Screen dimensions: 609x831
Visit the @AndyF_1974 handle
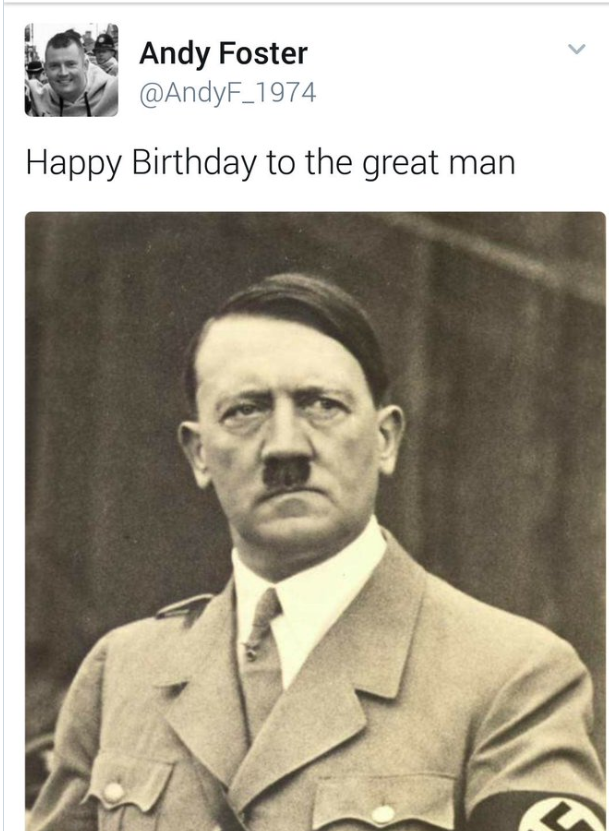tap(228, 93)
